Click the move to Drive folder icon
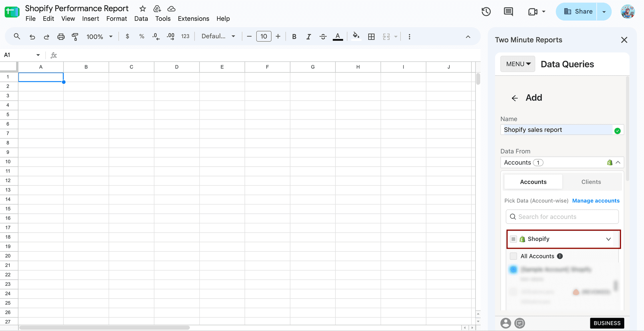 157,9
